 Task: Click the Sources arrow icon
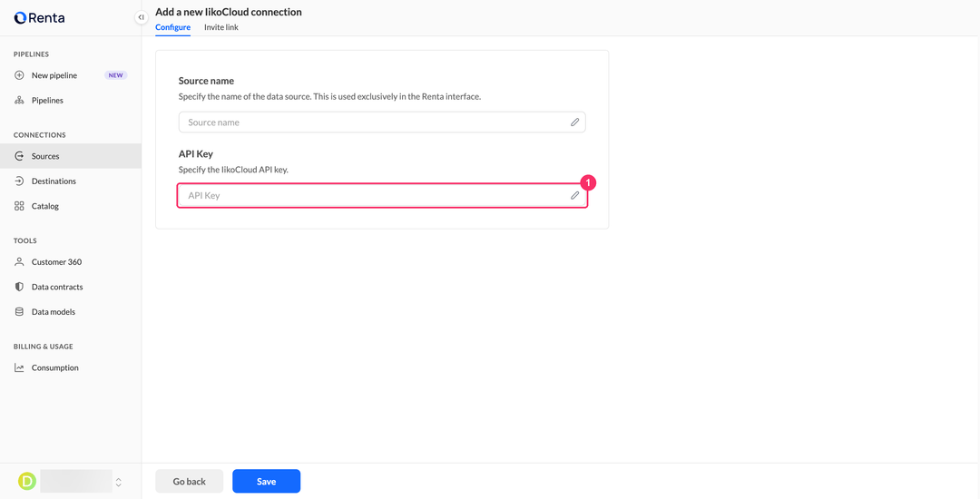pos(19,156)
